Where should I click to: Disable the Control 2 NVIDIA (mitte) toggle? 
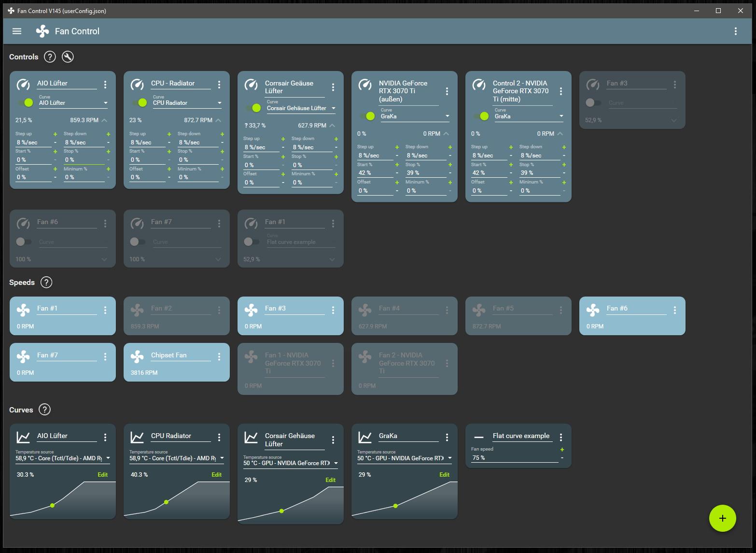[x=481, y=116]
